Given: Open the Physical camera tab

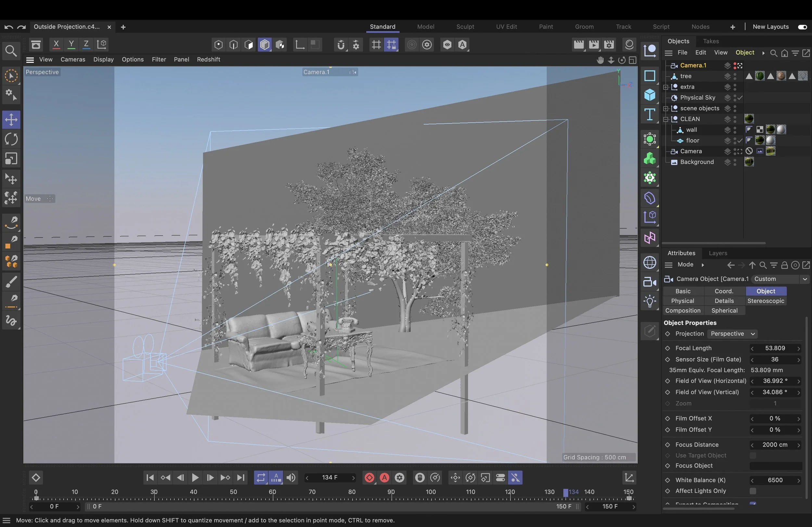Looking at the screenshot, I should [682, 300].
